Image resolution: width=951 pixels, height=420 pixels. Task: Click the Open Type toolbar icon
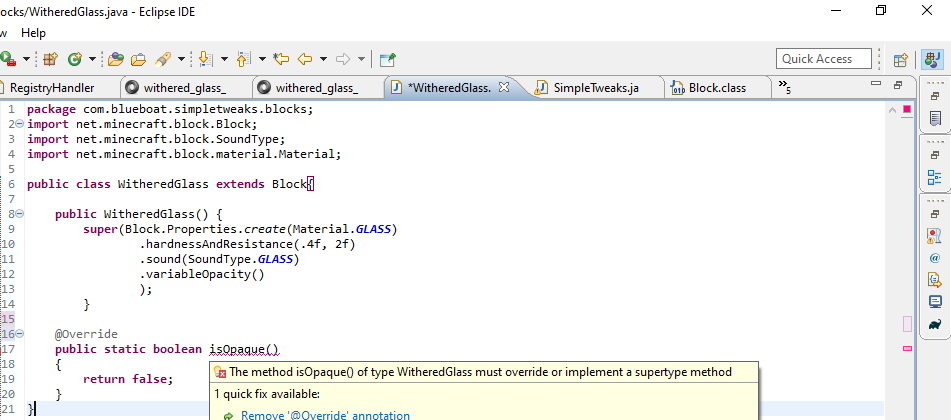116,59
